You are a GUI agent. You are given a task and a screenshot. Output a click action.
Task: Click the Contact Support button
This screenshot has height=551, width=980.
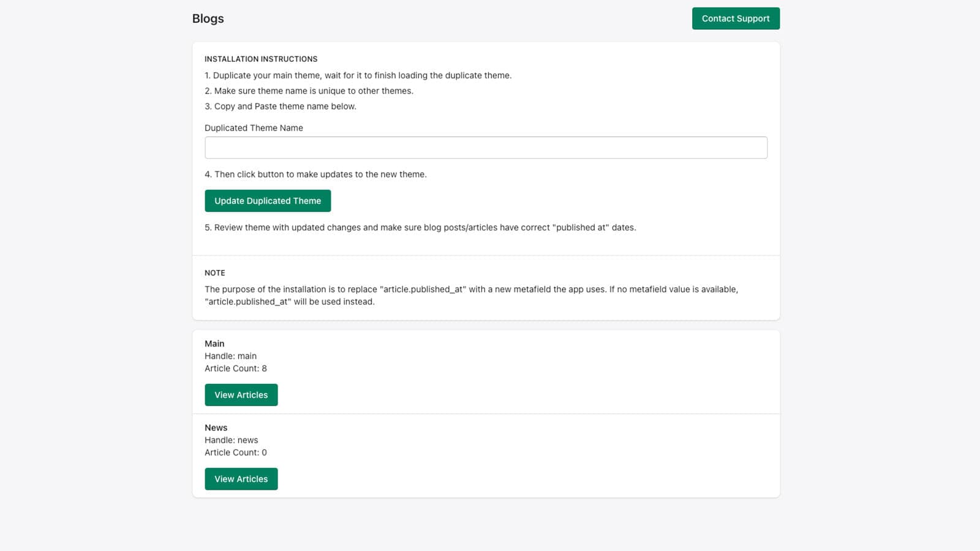click(x=735, y=18)
